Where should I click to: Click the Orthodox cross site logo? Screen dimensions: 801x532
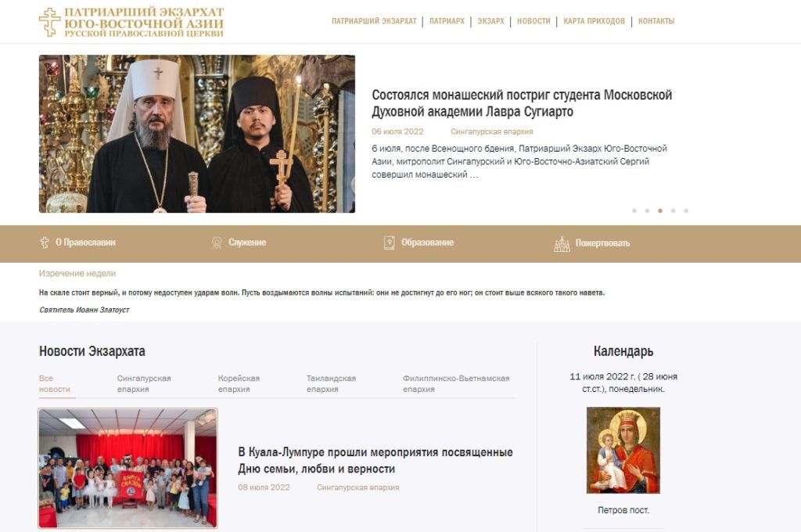coord(49,22)
